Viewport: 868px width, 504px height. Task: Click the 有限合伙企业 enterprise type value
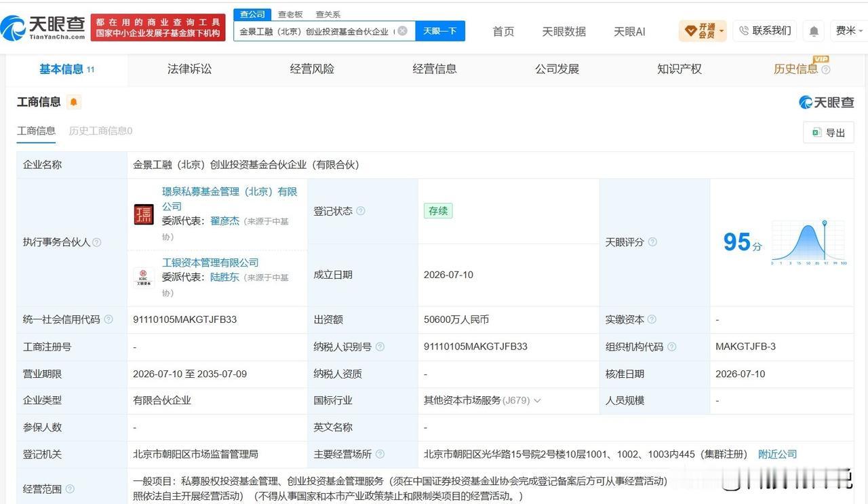[x=162, y=401]
